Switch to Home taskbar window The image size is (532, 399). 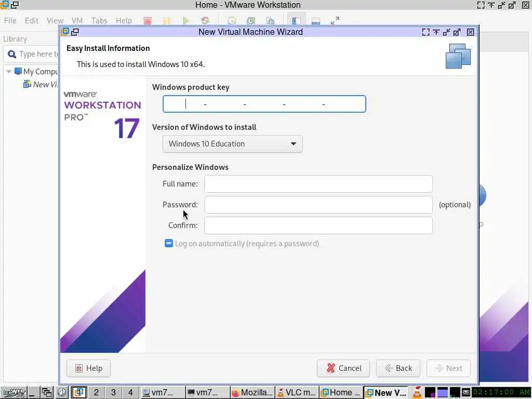point(341,393)
